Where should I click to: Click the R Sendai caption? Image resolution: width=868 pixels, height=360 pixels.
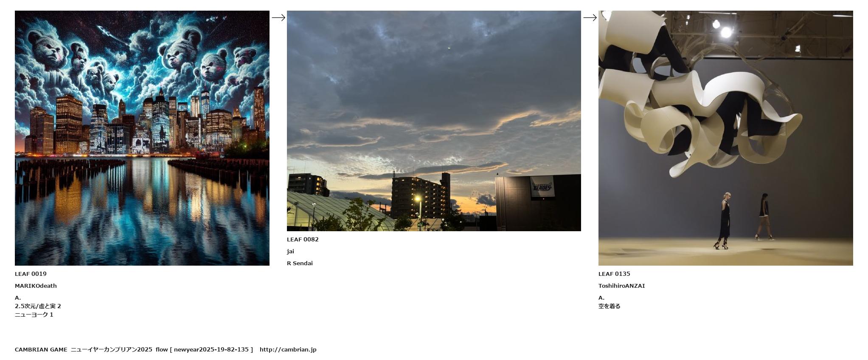click(x=300, y=263)
